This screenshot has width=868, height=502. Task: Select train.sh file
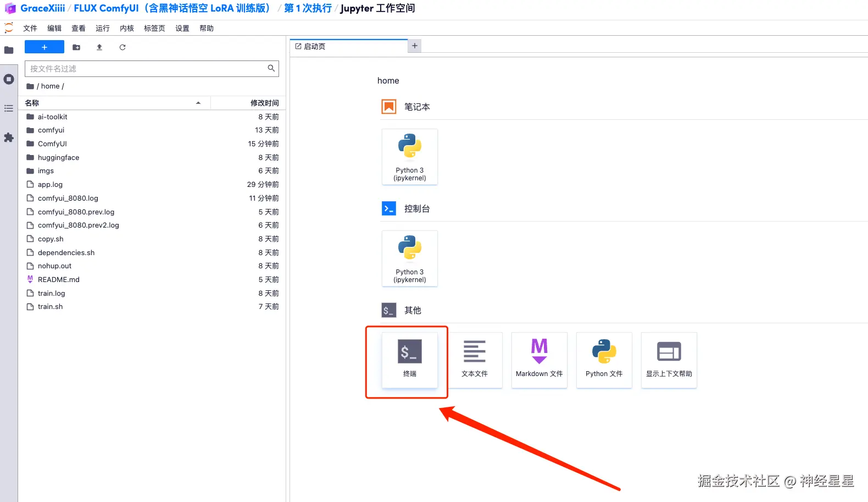(152, 307)
